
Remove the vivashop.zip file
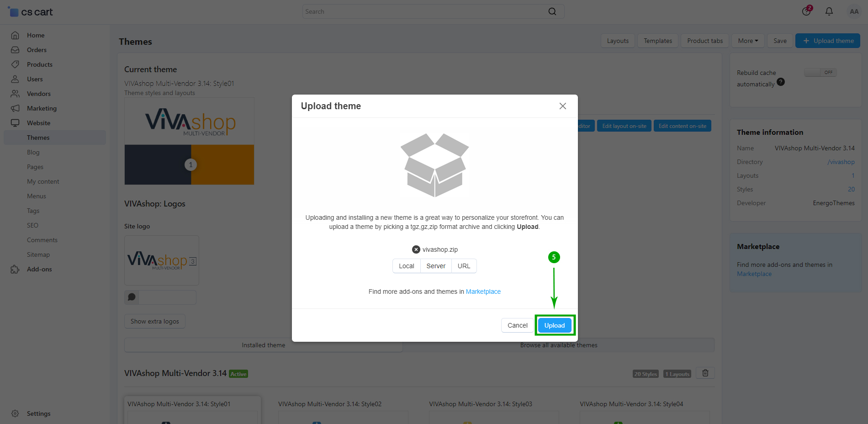point(416,249)
